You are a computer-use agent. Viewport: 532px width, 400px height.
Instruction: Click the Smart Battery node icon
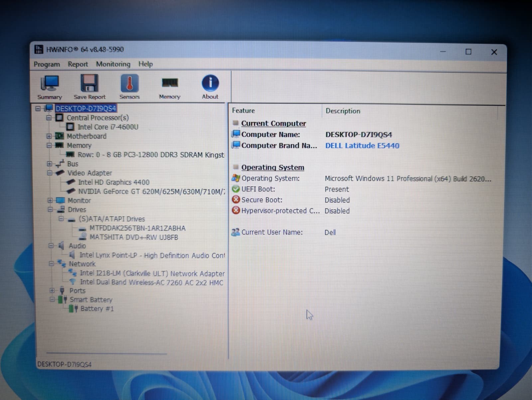63,299
